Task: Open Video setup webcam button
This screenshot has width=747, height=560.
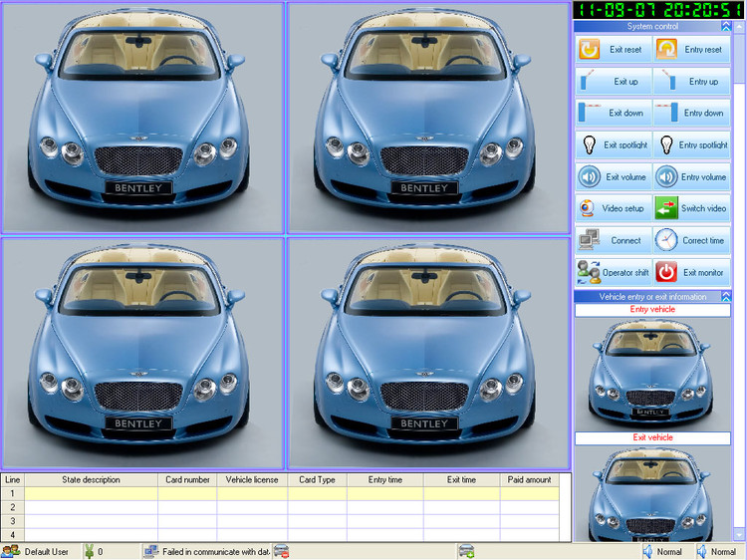Action: [x=614, y=208]
